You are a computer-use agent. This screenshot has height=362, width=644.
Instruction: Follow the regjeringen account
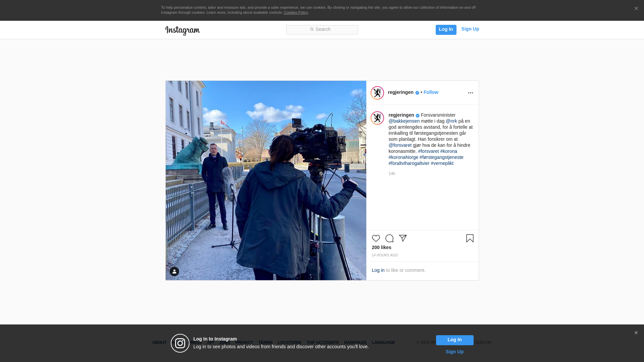[431, 92]
